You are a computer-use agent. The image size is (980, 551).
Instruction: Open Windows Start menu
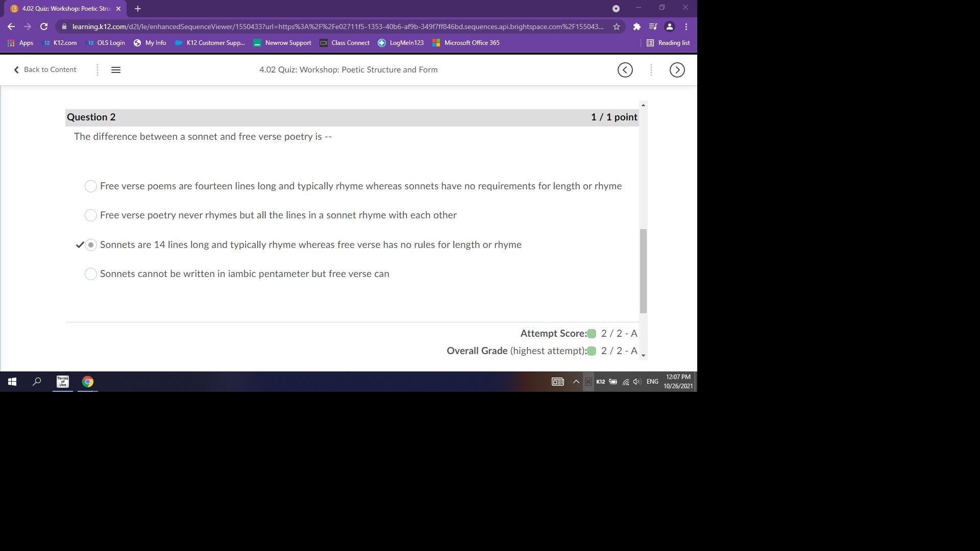pyautogui.click(x=12, y=382)
